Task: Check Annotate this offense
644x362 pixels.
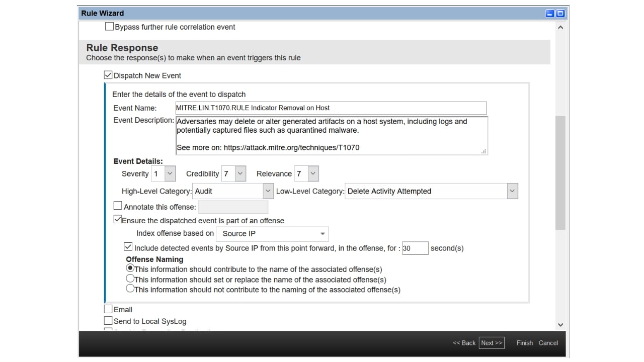Action: click(118, 205)
